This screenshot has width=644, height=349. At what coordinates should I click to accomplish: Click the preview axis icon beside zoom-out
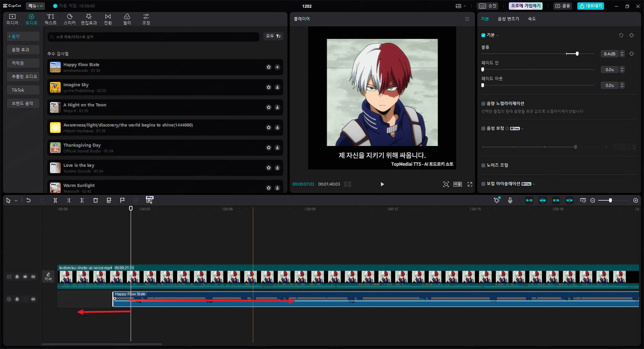coord(583,200)
